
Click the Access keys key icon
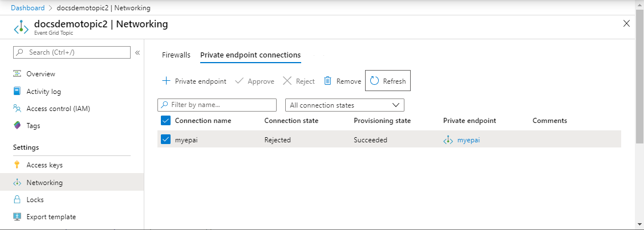tap(17, 165)
